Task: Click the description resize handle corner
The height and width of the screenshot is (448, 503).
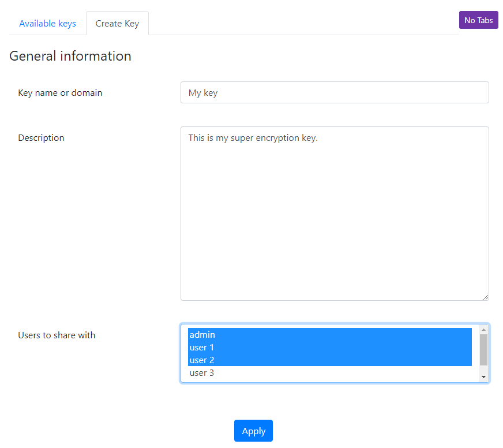Action: click(486, 297)
